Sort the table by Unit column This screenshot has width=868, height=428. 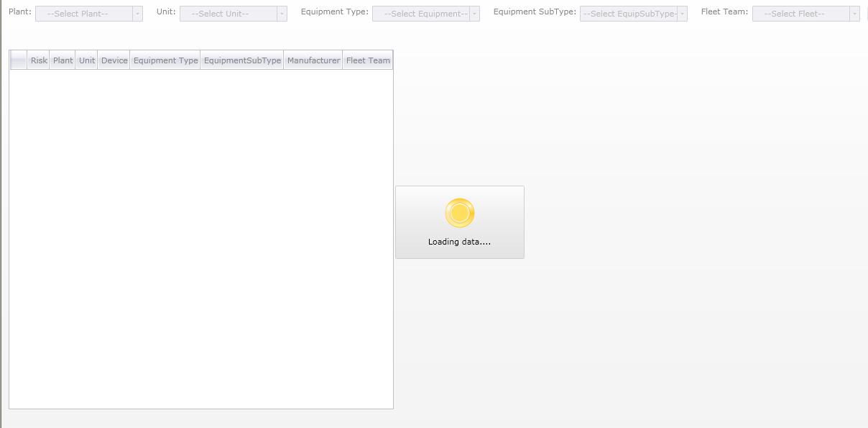pyautogui.click(x=86, y=60)
